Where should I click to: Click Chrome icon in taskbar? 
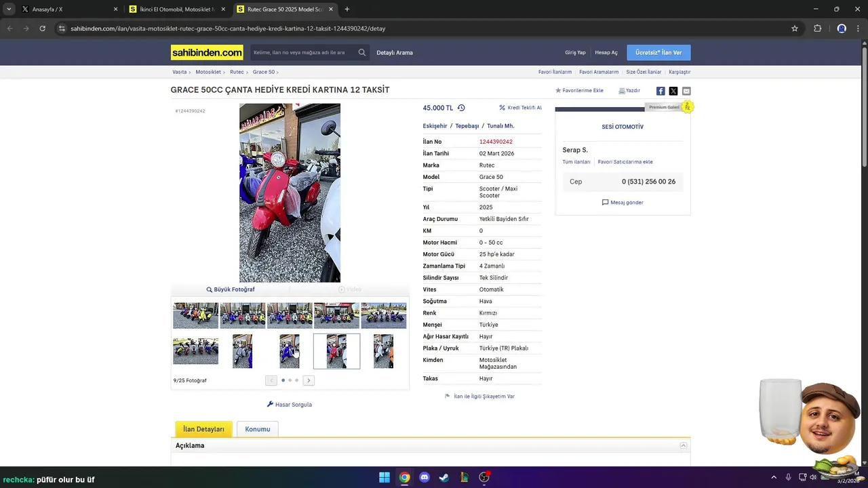[404, 477]
